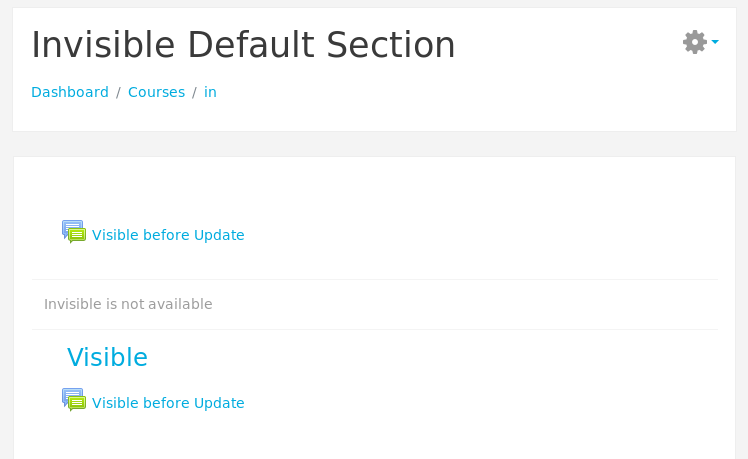748x459 pixels.
Task: Click the word "Invisible" in the unavailable section notice
Action: [73, 304]
